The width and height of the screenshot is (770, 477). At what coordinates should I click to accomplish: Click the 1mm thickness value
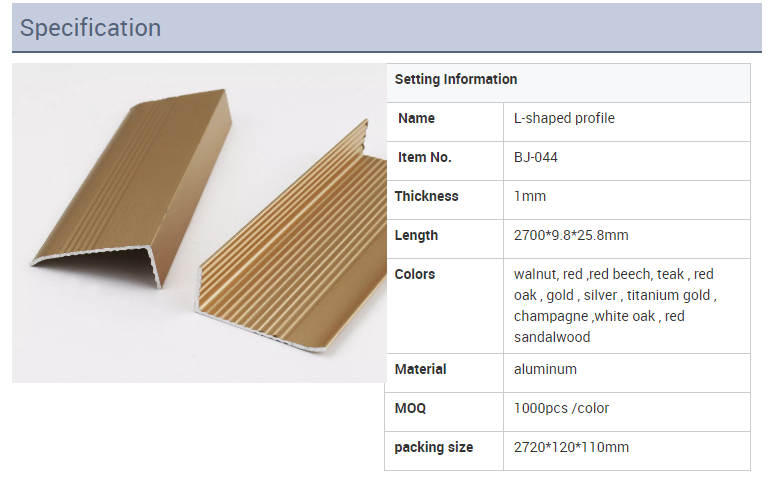click(530, 196)
